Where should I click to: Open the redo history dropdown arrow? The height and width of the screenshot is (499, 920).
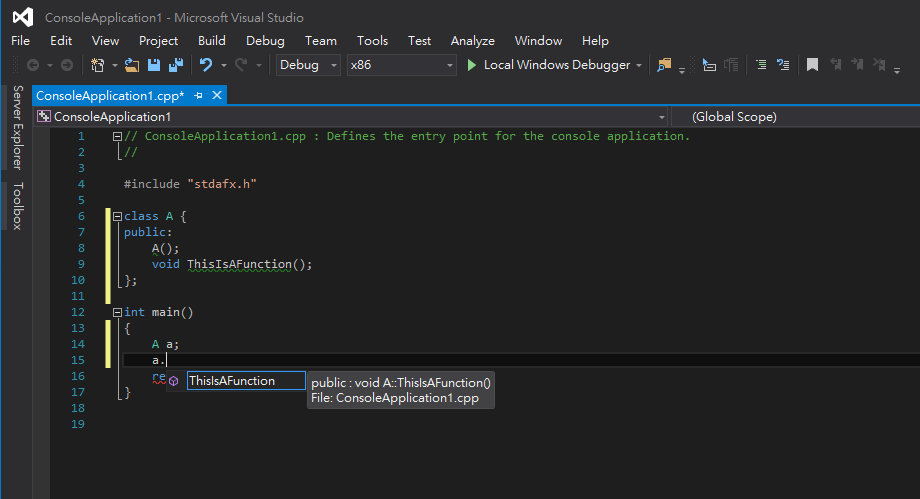[x=259, y=65]
